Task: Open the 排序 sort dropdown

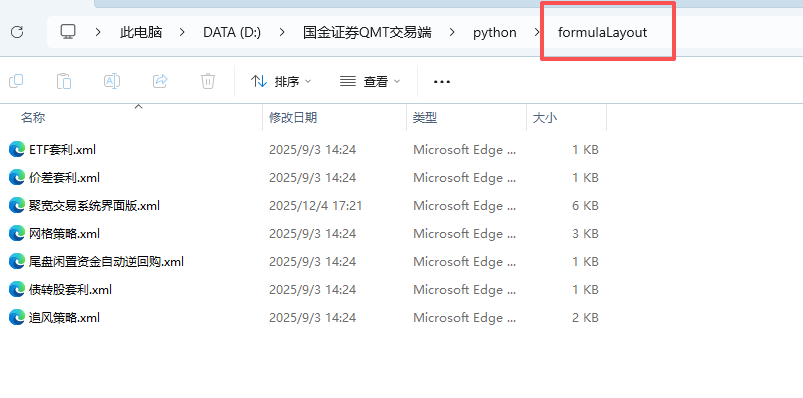Action: pos(281,81)
